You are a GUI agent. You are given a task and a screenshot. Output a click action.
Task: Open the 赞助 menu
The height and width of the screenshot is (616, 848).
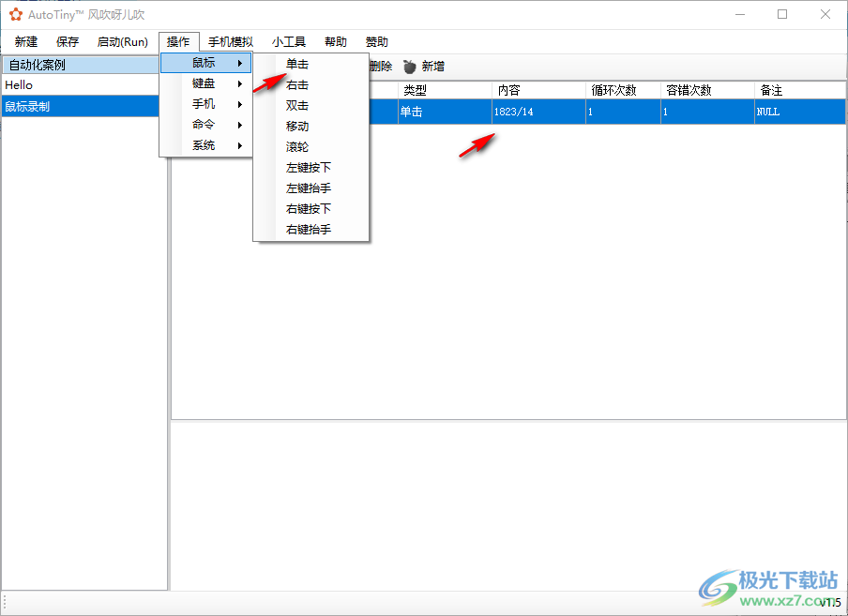pos(375,41)
